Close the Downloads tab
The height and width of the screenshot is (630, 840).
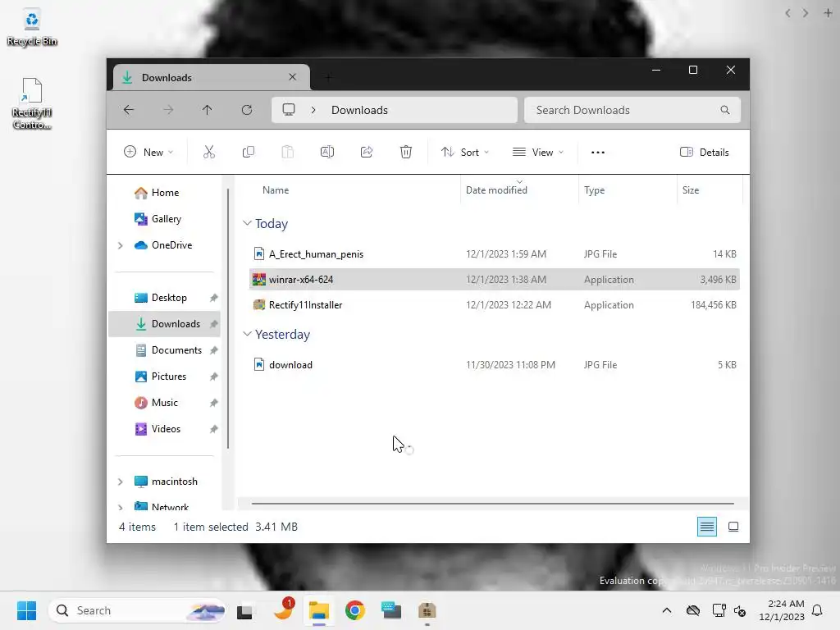pos(293,77)
